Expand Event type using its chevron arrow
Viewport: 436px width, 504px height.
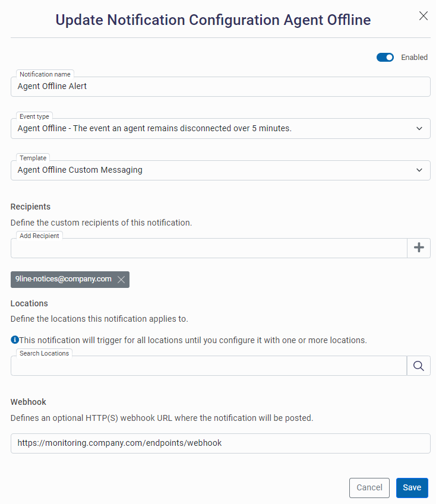pyautogui.click(x=419, y=129)
